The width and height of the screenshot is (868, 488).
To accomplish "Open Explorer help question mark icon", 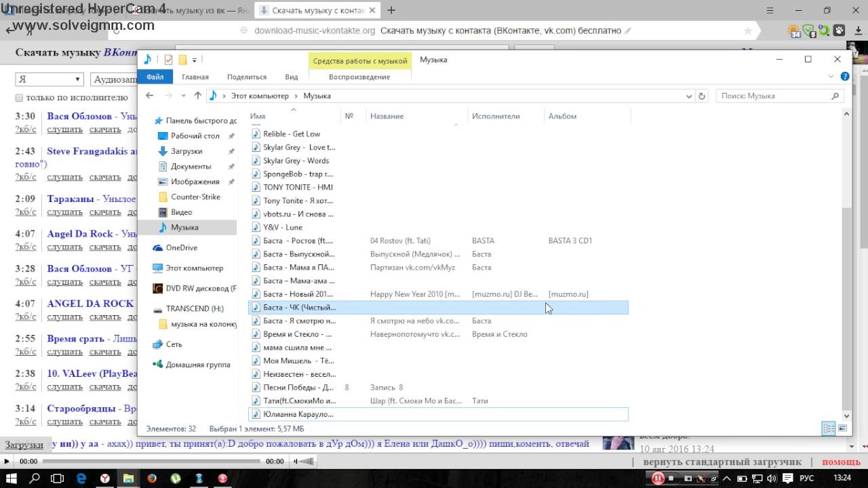I will 845,77.
